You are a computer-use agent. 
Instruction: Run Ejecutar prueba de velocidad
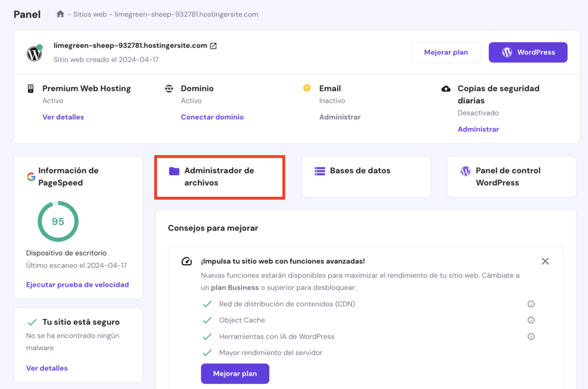coord(78,284)
